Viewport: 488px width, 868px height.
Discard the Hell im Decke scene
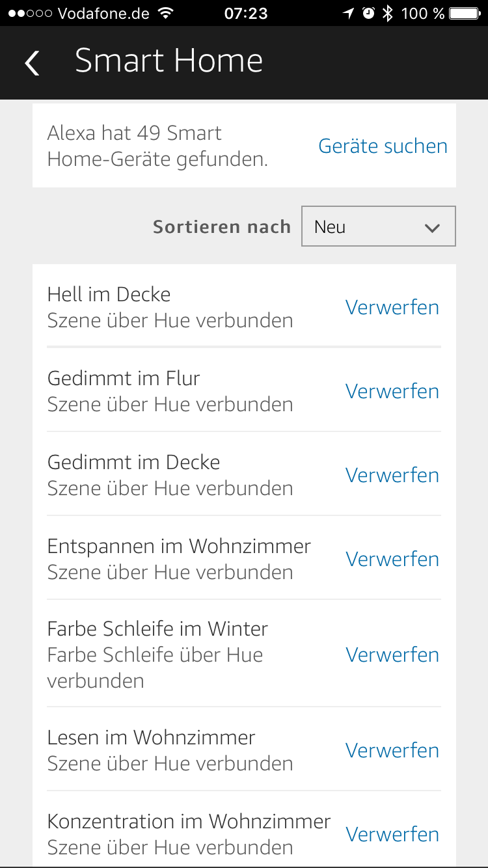pyautogui.click(x=392, y=307)
